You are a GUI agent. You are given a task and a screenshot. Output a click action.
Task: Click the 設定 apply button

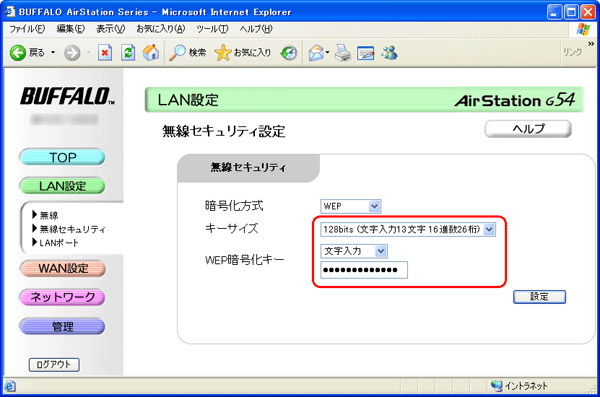pos(540,297)
